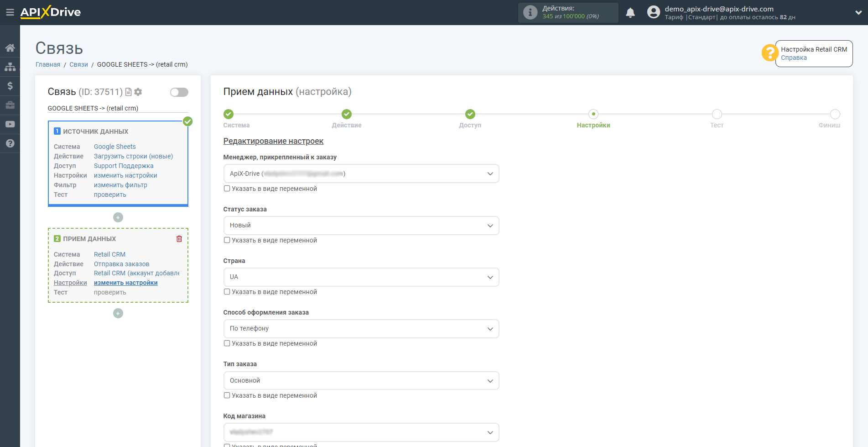868x447 pixels.
Task: Select the Настройки step
Action: (x=593, y=114)
